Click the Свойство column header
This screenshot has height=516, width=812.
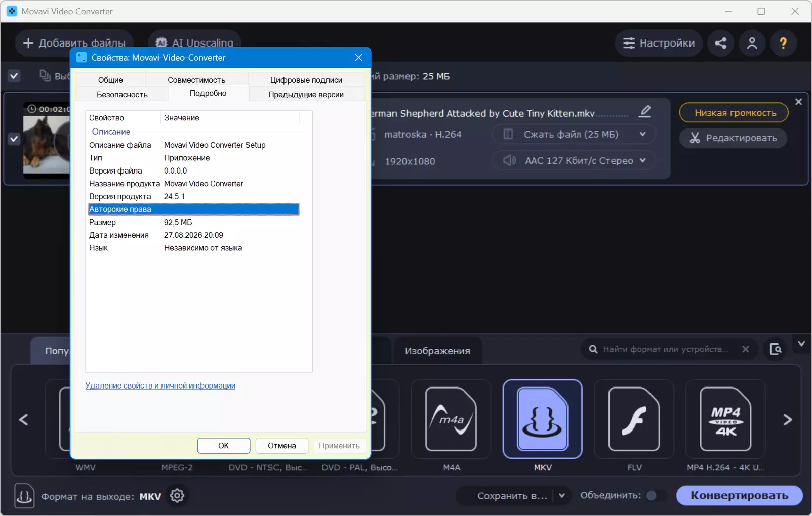[124, 118]
